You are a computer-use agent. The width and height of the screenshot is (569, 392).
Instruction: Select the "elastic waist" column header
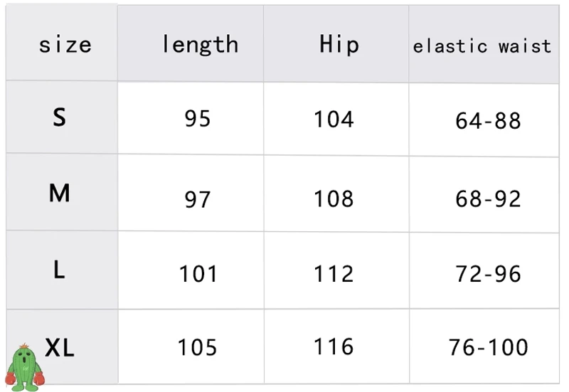click(482, 46)
